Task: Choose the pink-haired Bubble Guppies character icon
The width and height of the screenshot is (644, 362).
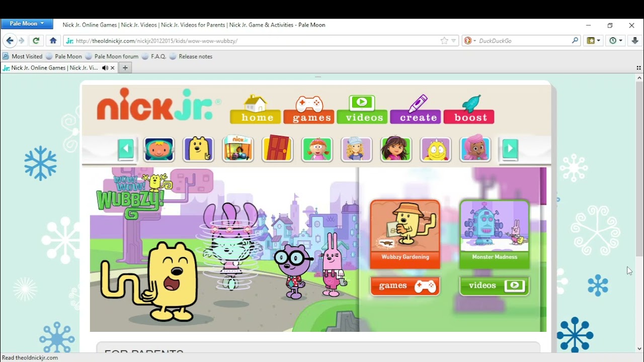Action: tap(475, 148)
